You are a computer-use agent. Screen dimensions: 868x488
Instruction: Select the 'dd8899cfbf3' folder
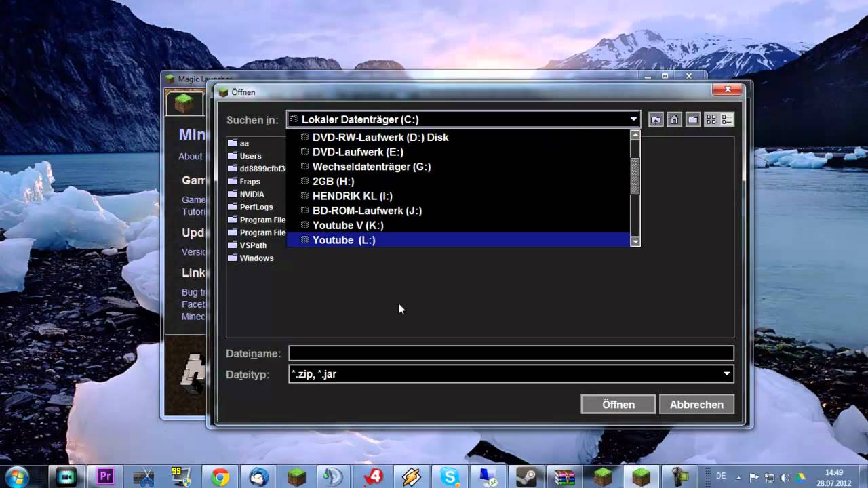tap(257, 169)
